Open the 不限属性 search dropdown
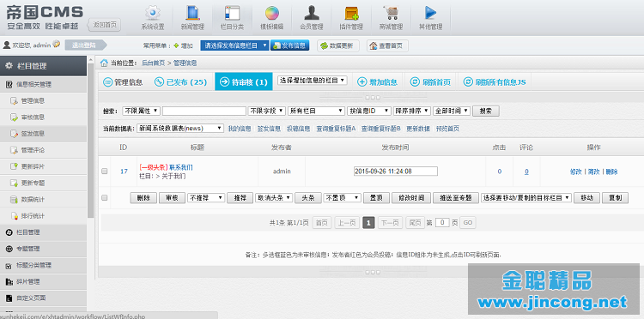Screen dimensions: 644x319 (x=142, y=111)
